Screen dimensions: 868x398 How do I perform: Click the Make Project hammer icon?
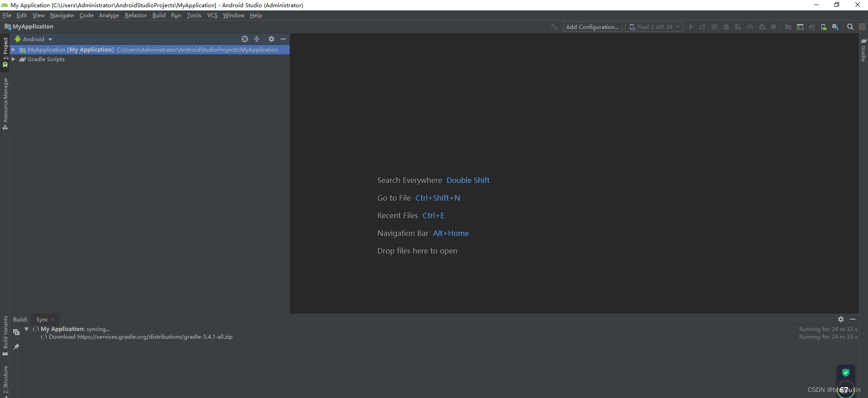[554, 27]
